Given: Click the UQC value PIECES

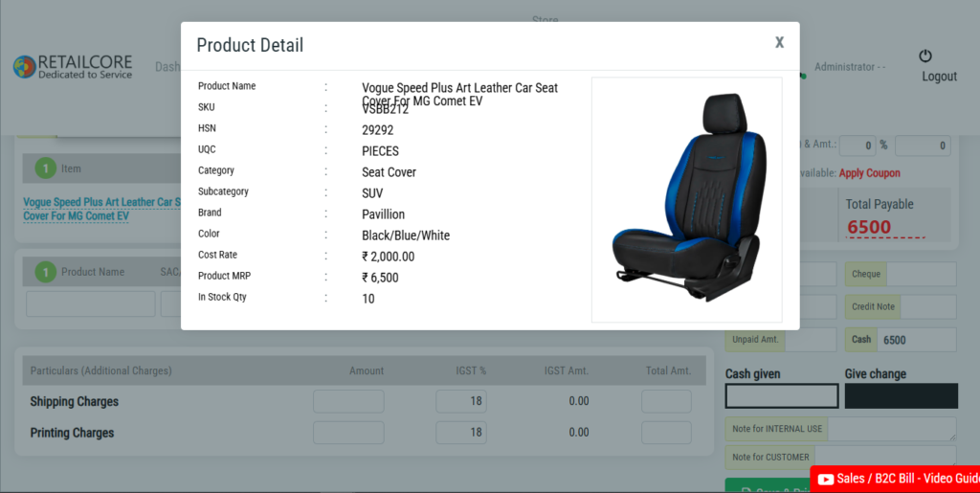Looking at the screenshot, I should [380, 151].
